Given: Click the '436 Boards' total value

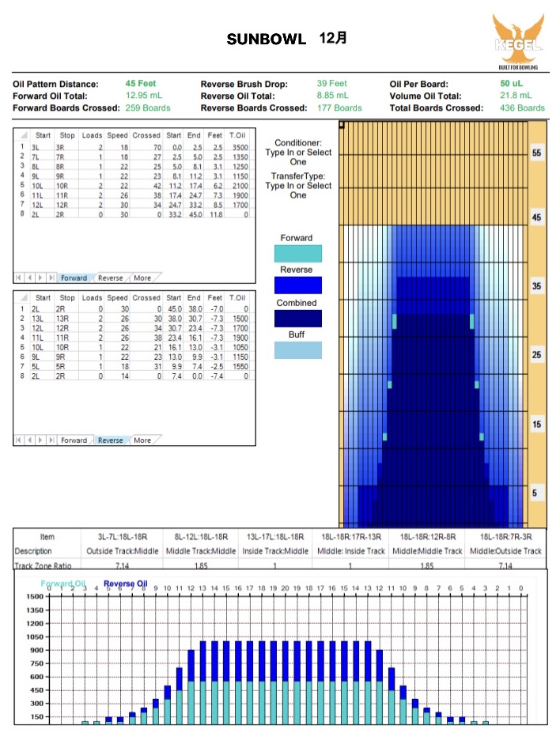Looking at the screenshot, I should (522, 108).
